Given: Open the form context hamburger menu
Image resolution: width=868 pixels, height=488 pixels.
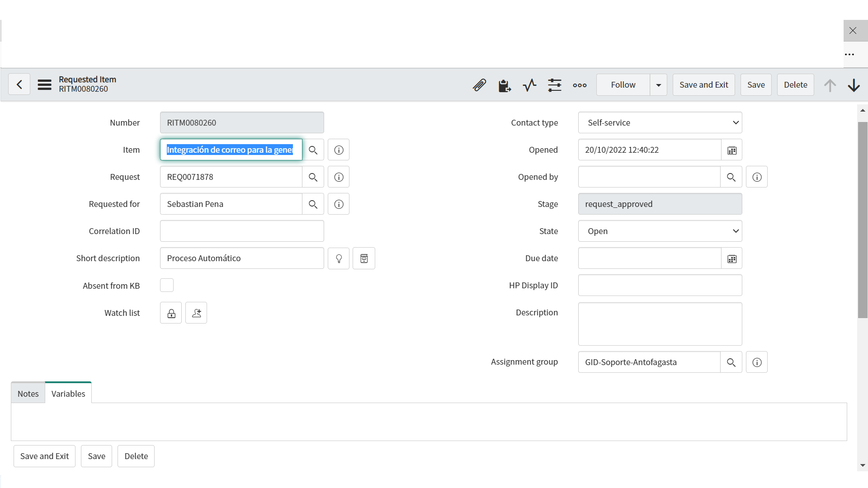Looking at the screenshot, I should [x=44, y=84].
